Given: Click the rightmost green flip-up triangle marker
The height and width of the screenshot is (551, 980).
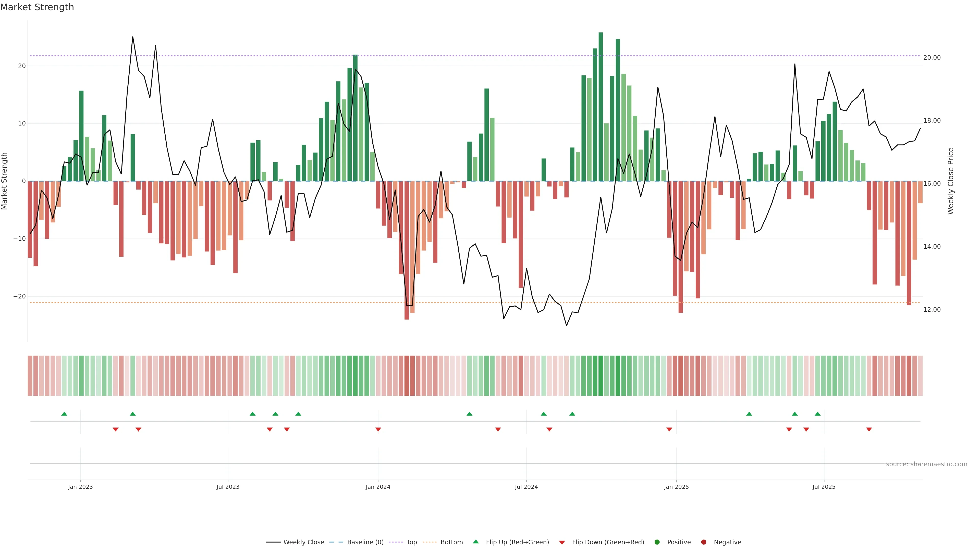Looking at the screenshot, I should click(x=817, y=414).
